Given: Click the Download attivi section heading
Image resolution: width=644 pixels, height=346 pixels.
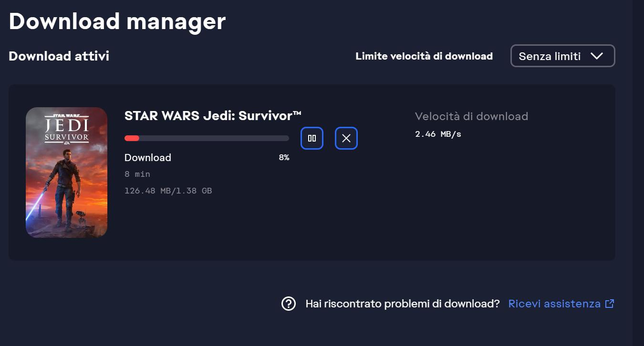Looking at the screenshot, I should coord(59,56).
